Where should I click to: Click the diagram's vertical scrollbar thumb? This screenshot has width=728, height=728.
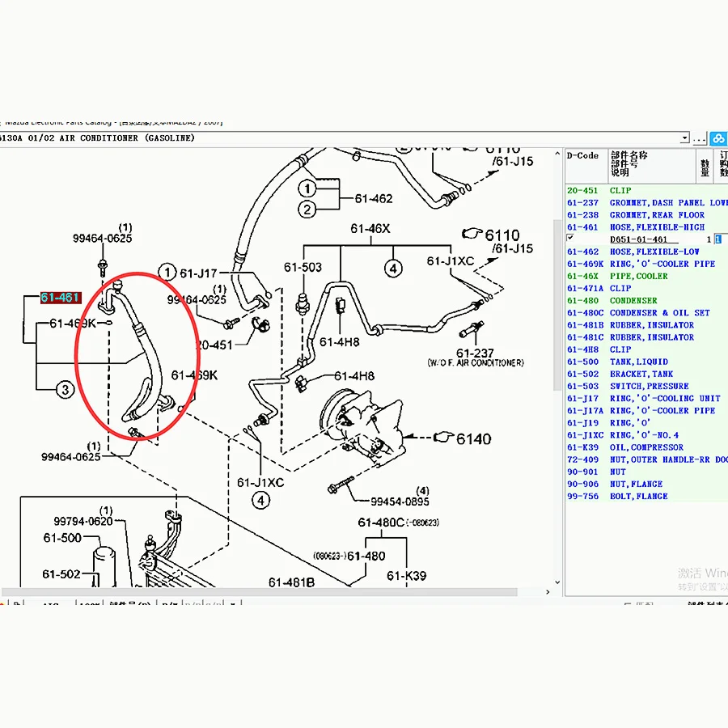[557, 307]
